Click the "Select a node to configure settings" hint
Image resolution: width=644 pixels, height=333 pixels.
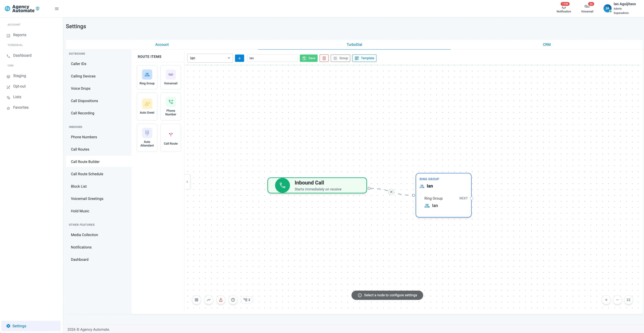[x=387, y=295]
